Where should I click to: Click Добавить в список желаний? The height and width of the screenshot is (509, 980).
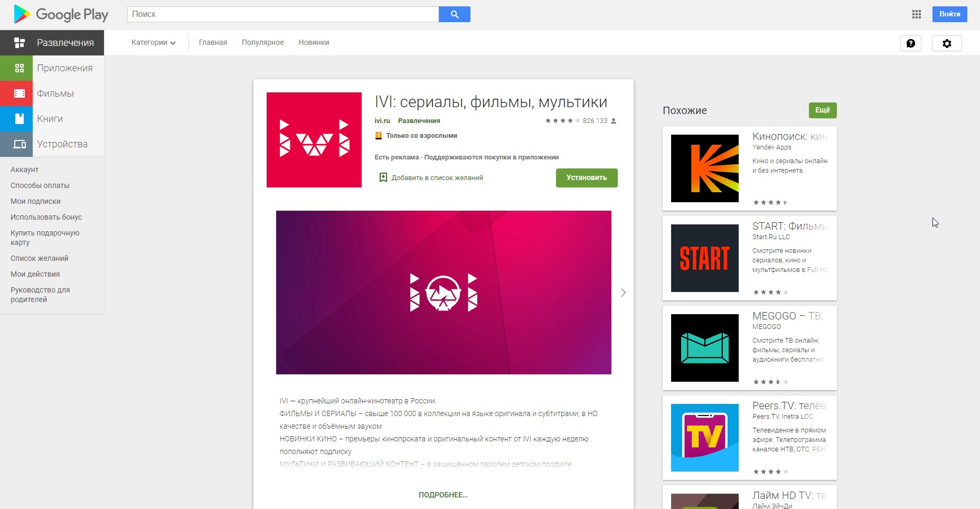pyautogui.click(x=437, y=178)
